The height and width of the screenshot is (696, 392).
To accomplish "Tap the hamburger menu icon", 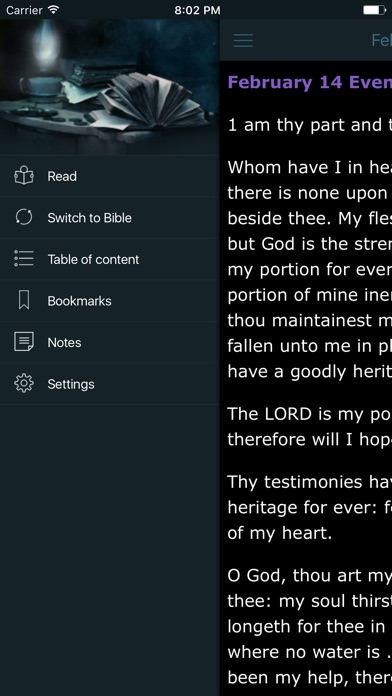I will (243, 40).
